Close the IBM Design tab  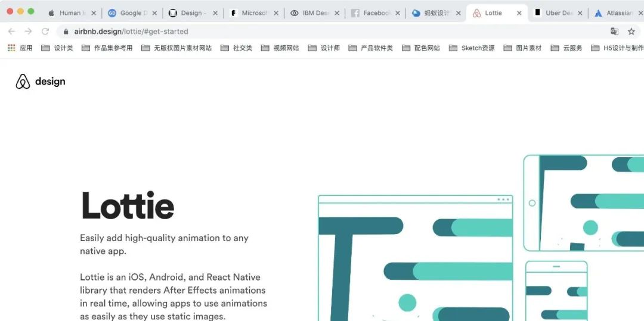[x=337, y=13]
